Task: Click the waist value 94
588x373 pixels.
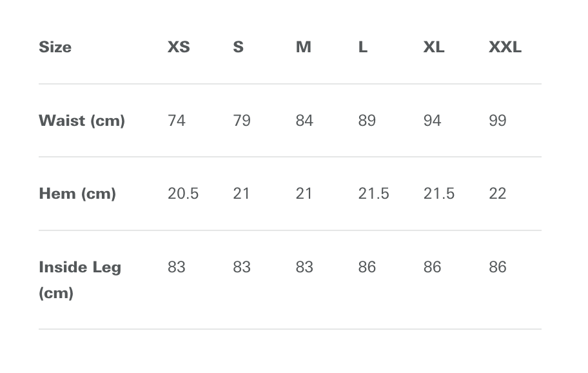Action: [432, 121]
